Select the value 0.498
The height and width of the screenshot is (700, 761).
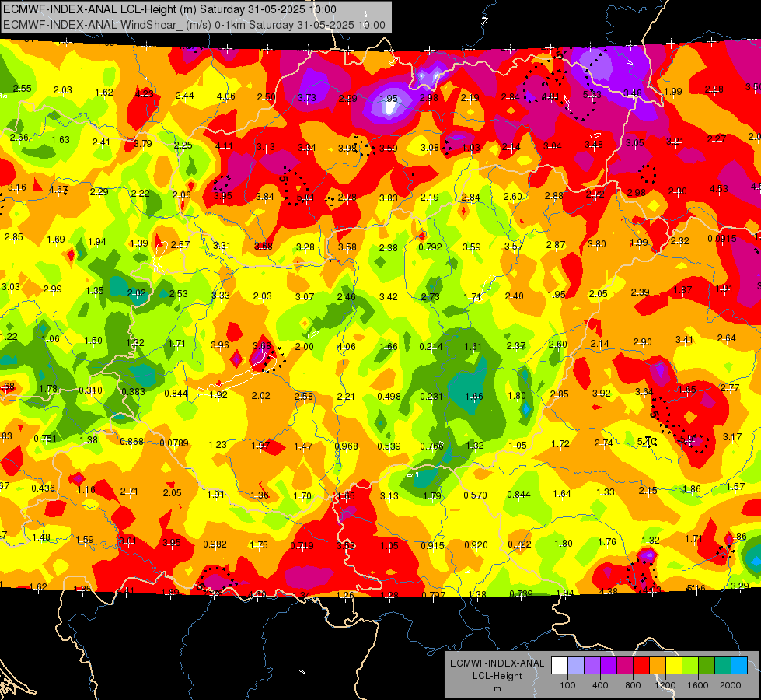[389, 397]
